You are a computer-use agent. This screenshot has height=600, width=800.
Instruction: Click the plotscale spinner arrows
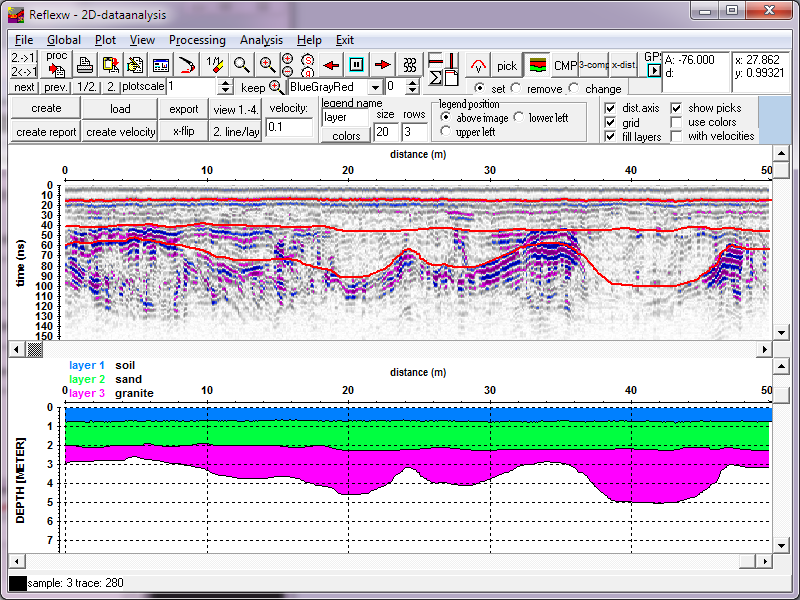[x=225, y=88]
